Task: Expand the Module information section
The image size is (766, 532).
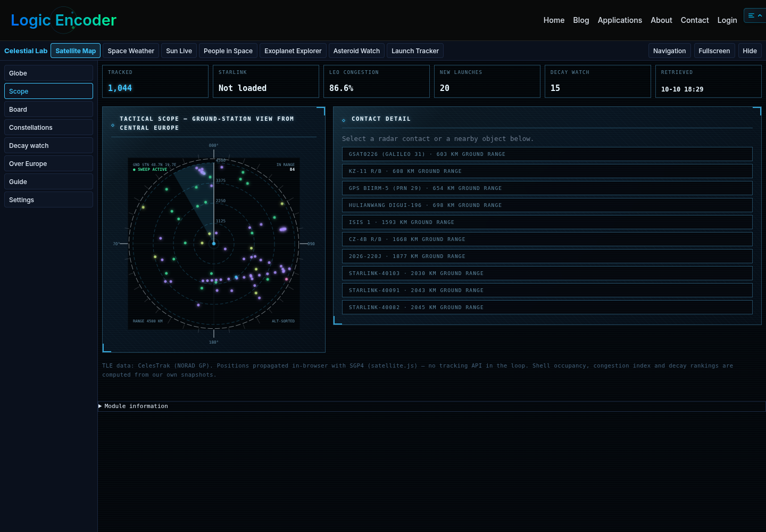Action: point(431,406)
